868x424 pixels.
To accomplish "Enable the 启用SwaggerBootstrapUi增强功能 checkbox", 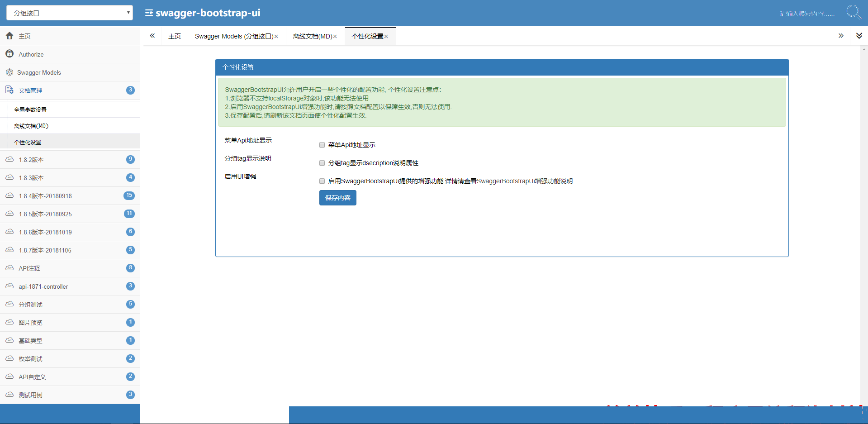I will (x=322, y=181).
